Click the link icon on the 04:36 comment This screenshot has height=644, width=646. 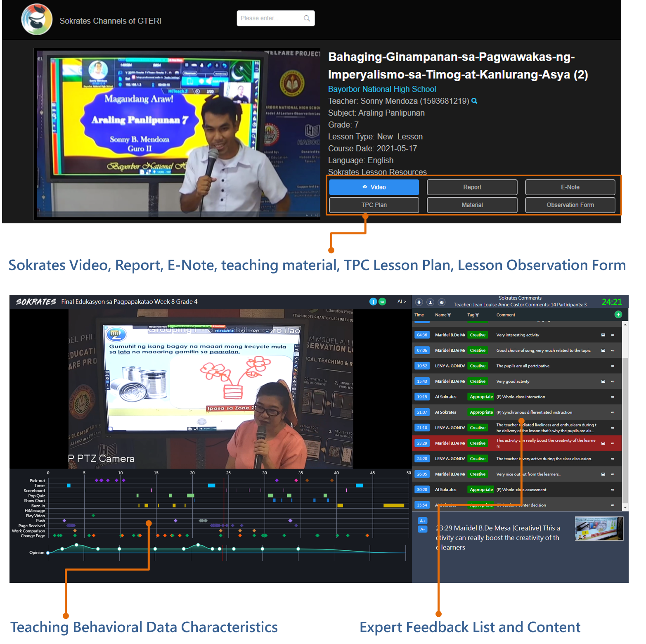613,335
